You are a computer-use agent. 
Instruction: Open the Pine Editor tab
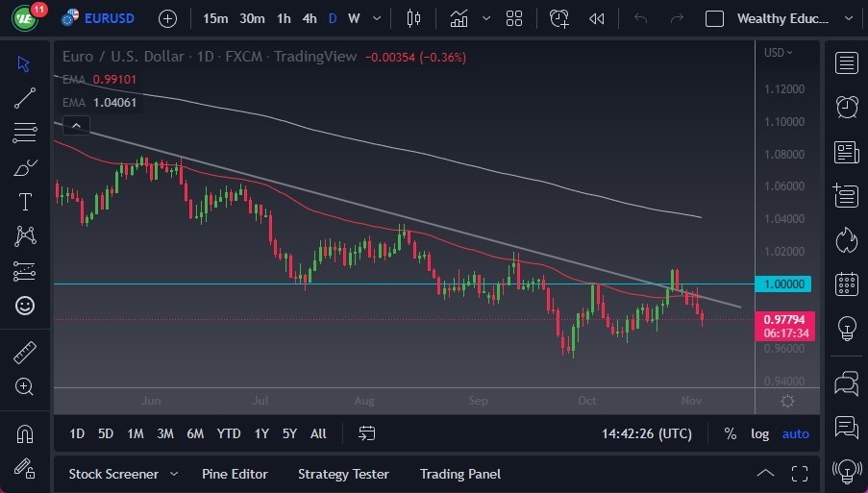pyautogui.click(x=235, y=474)
